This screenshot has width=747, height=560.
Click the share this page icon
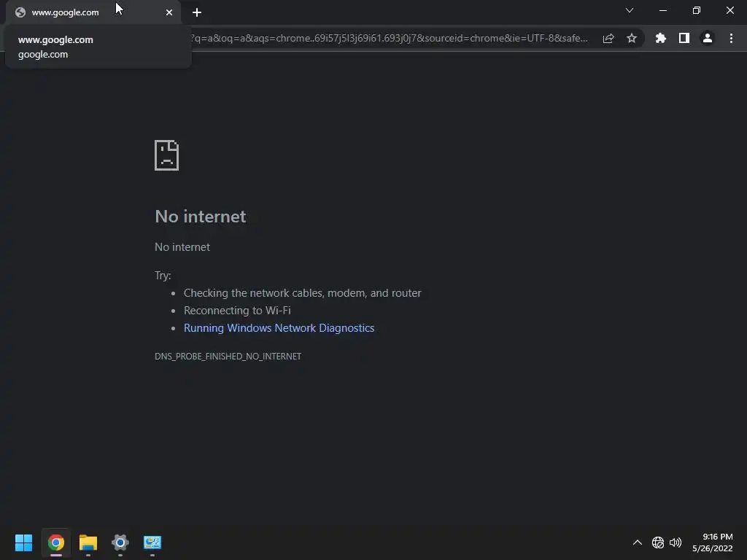coord(608,38)
